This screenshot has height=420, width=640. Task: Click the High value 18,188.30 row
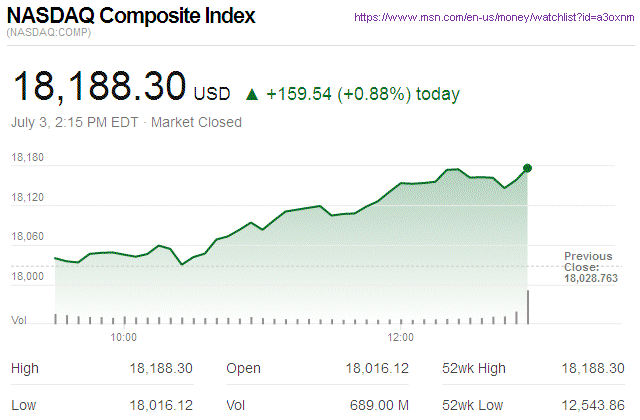pyautogui.click(x=161, y=369)
